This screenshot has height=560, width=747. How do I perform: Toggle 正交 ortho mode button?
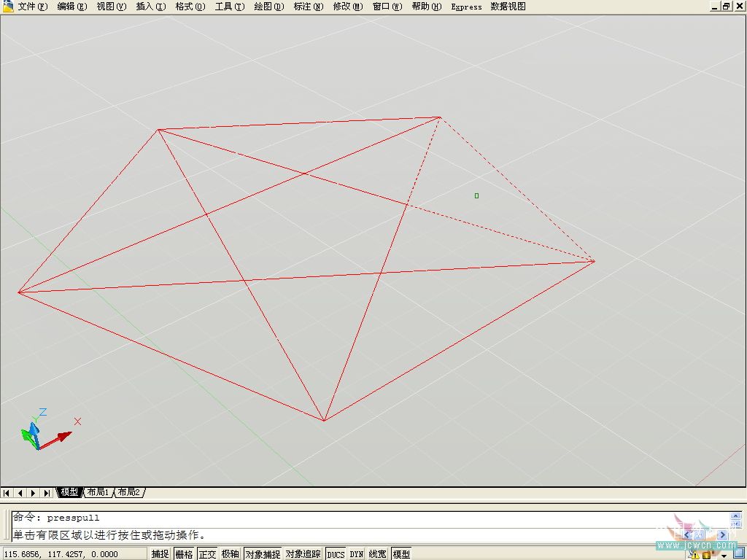[208, 554]
